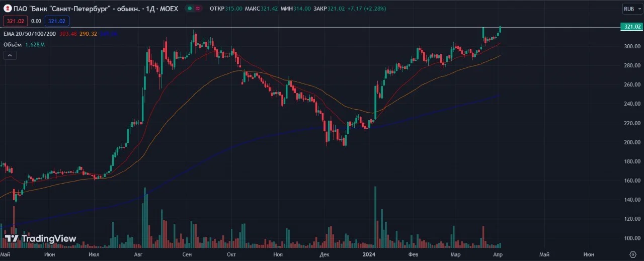Click the 220.00 price axis label

click(632, 123)
